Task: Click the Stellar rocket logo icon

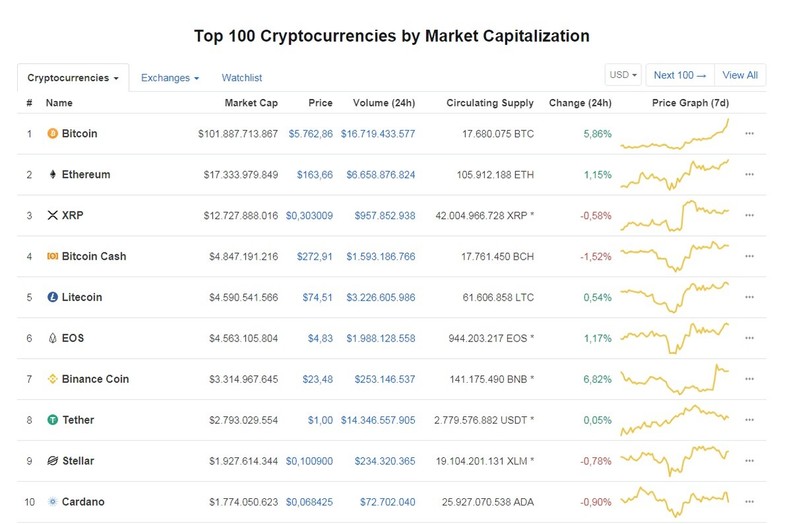Action: 53,461
